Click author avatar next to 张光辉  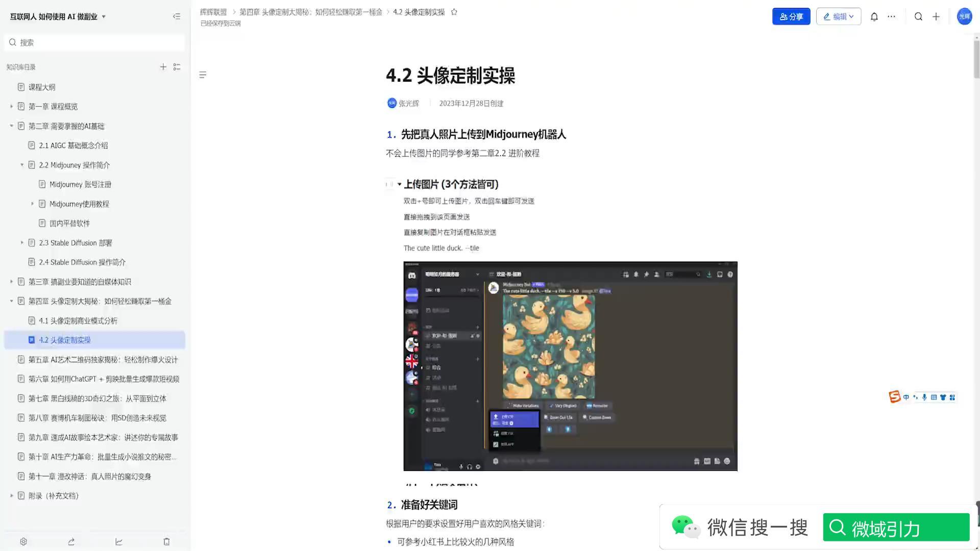(x=391, y=103)
